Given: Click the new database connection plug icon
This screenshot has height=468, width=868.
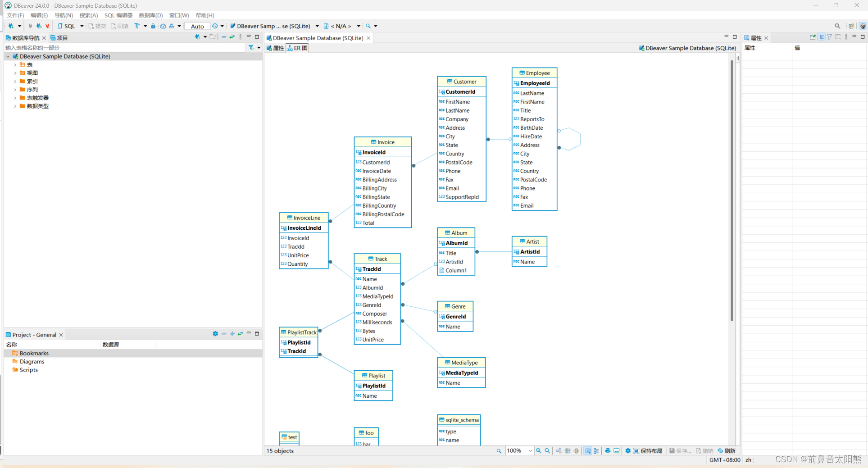Looking at the screenshot, I should pos(11,26).
